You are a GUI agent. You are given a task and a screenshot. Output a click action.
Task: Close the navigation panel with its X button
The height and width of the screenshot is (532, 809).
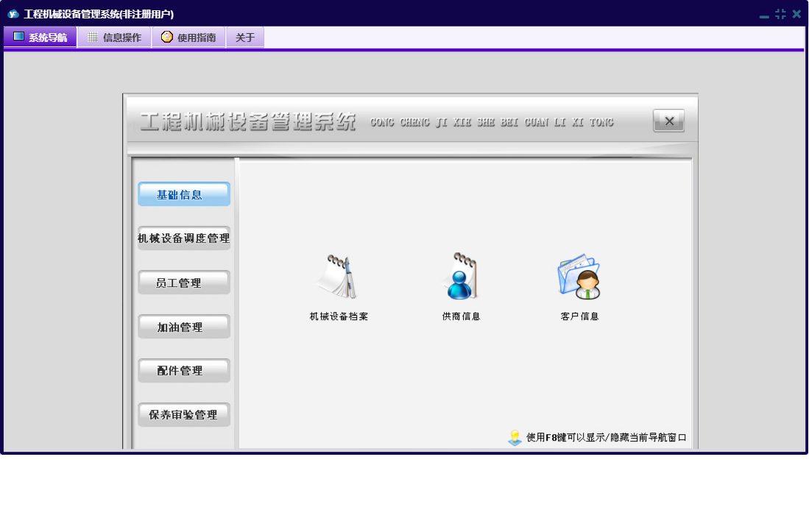(668, 121)
